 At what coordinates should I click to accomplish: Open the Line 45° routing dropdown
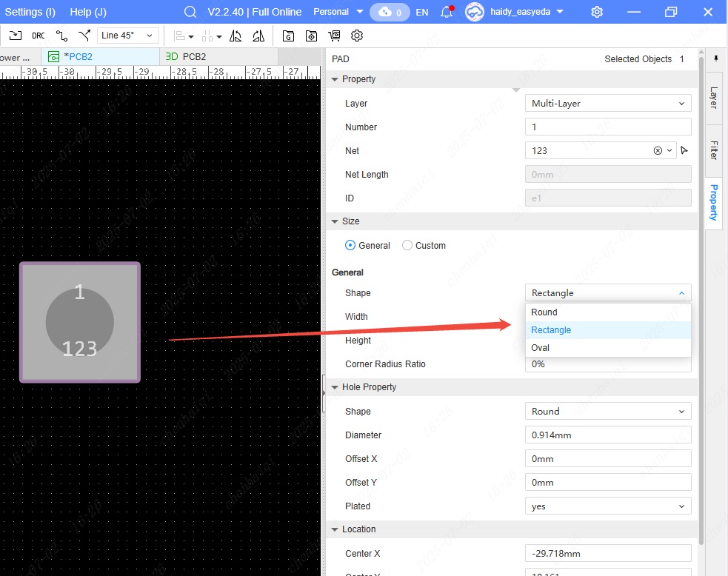[x=128, y=36]
